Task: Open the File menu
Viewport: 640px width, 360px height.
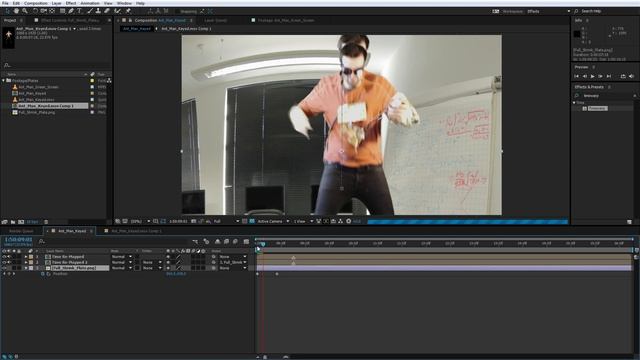Action: [x=5, y=3]
